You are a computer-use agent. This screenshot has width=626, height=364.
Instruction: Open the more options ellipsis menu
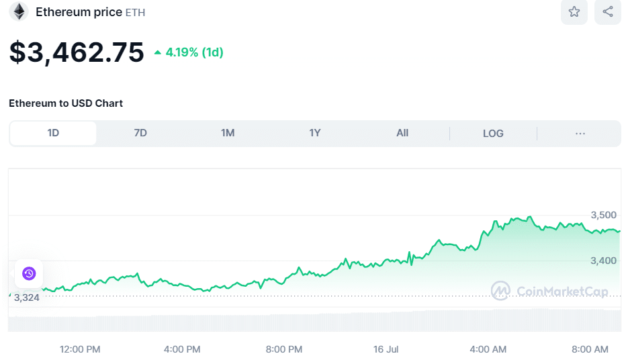click(x=580, y=133)
